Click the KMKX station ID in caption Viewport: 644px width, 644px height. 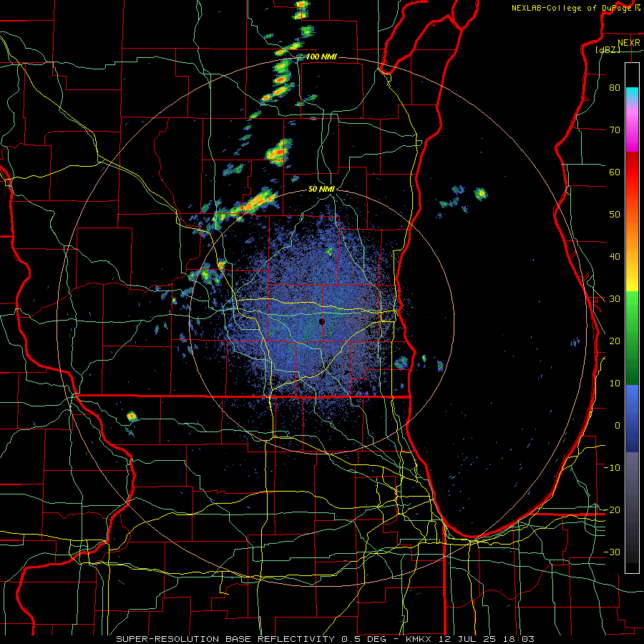coord(420,639)
